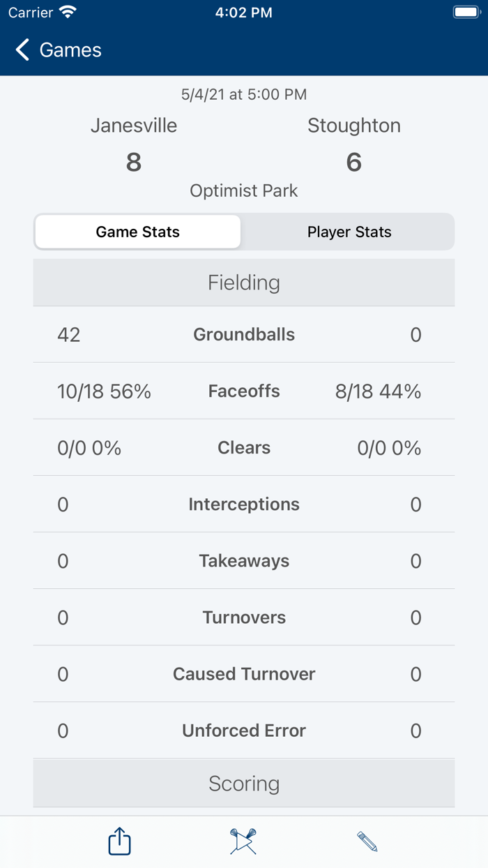Tap the Fielding section header
This screenshot has width=488, height=868.
[x=244, y=282]
